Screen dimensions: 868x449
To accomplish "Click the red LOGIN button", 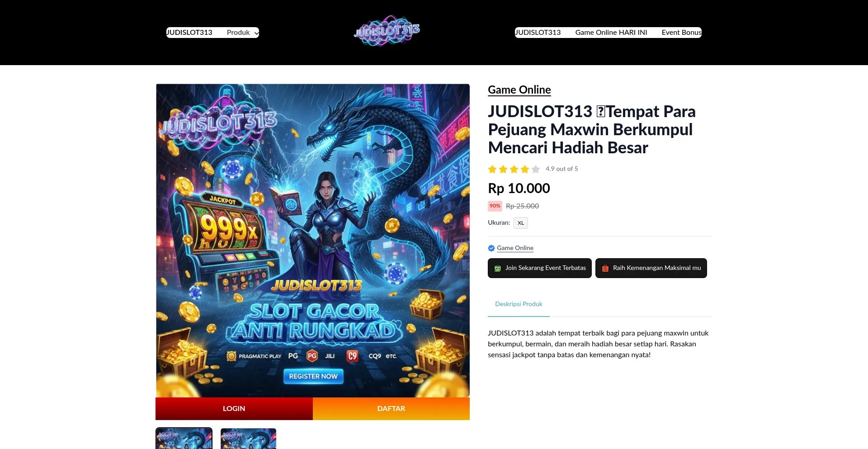I will [x=234, y=409].
